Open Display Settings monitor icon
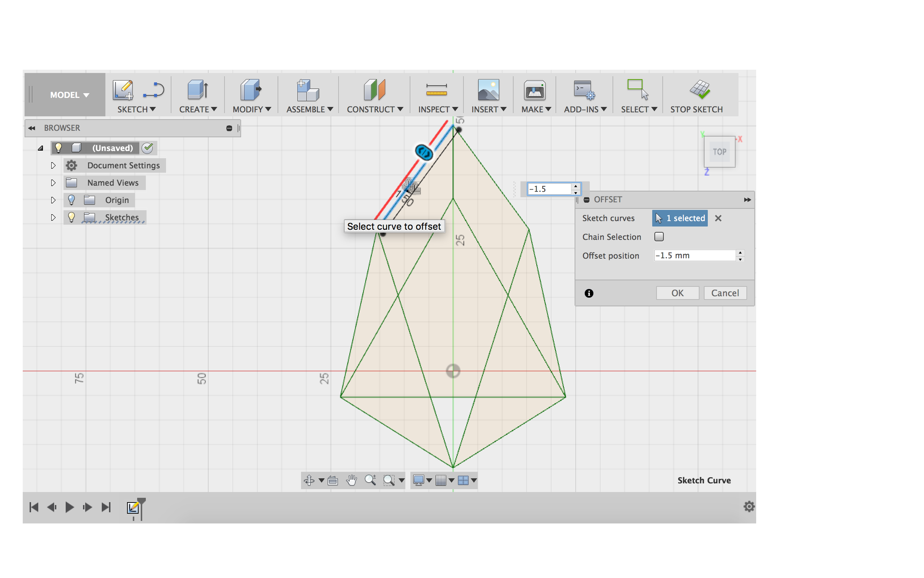Image resolution: width=924 pixels, height=578 pixels. 418,480
